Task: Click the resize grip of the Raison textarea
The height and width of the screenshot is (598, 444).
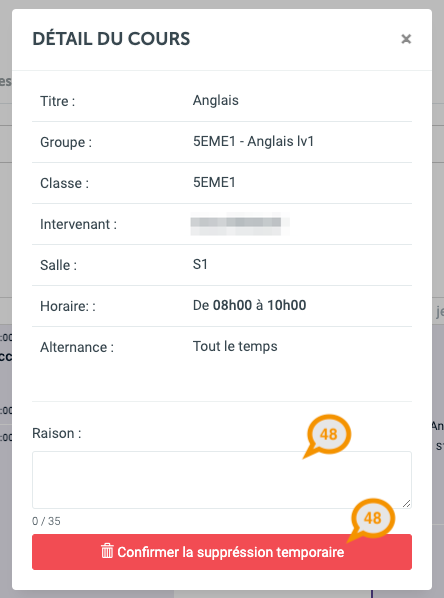Action: 407,503
